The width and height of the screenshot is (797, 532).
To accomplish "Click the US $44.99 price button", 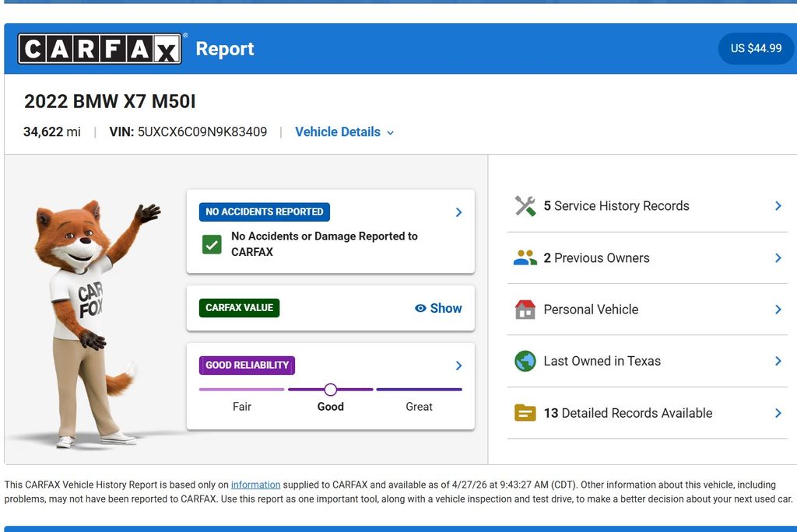I will pyautogui.click(x=756, y=48).
